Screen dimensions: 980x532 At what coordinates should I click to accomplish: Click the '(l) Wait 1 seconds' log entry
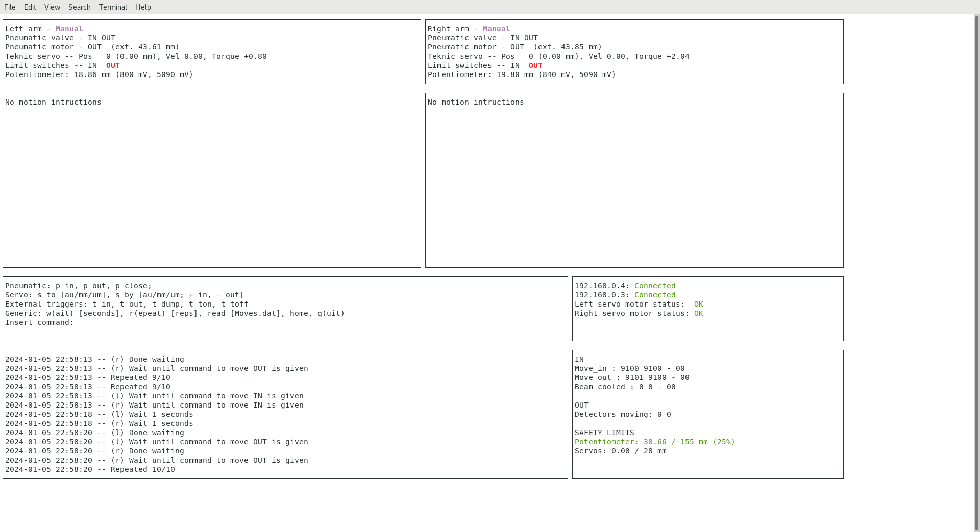tap(99, 414)
